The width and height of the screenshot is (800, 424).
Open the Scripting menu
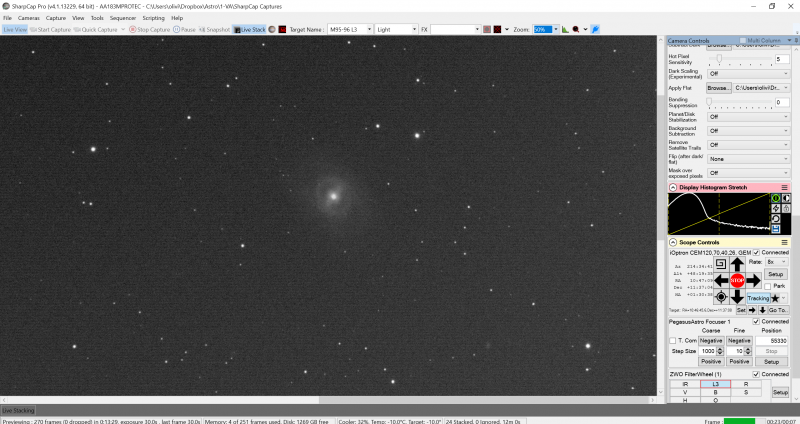pos(154,18)
